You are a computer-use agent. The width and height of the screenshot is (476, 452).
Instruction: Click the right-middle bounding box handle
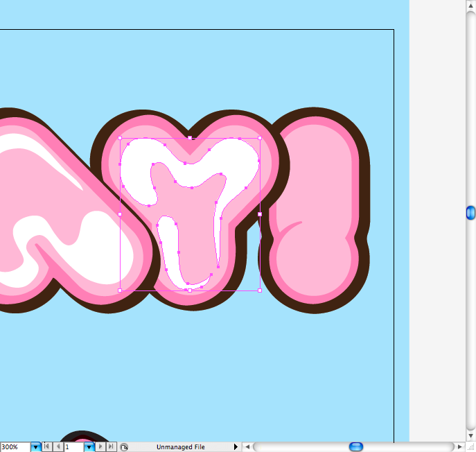point(260,214)
